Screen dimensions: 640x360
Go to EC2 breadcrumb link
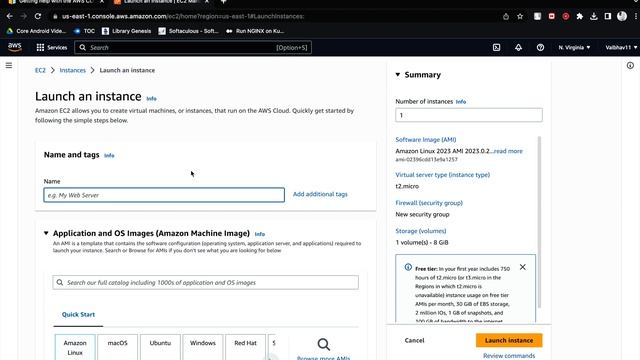(x=40, y=70)
